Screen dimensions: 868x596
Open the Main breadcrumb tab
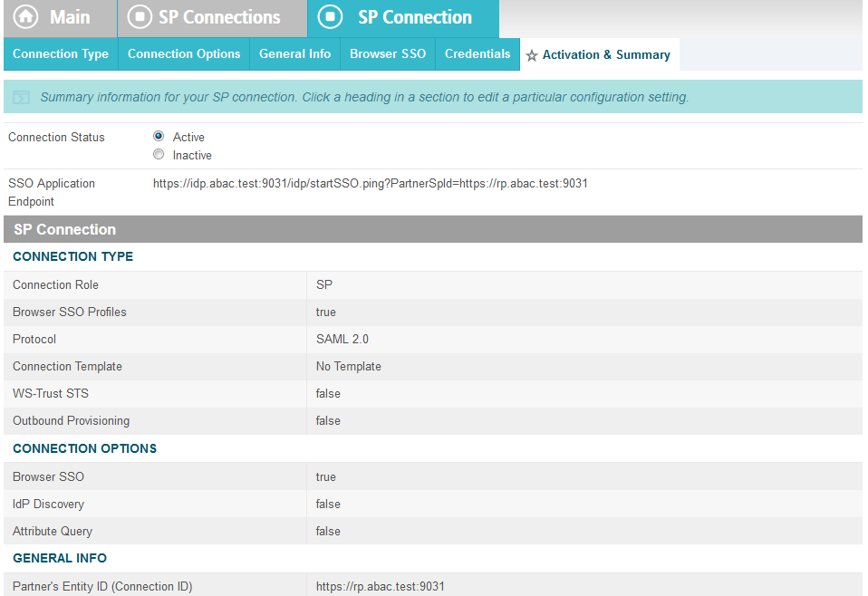pos(61,19)
